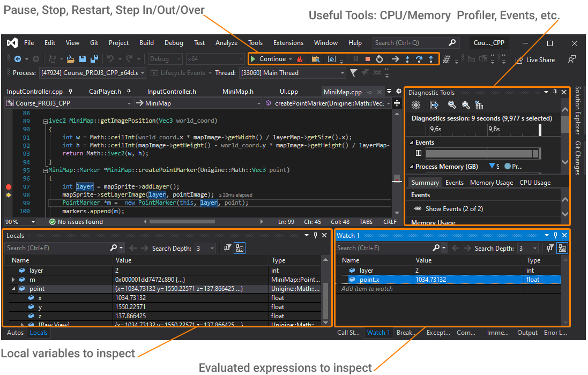Open Diagnostic Tools settings gear

coord(415,105)
